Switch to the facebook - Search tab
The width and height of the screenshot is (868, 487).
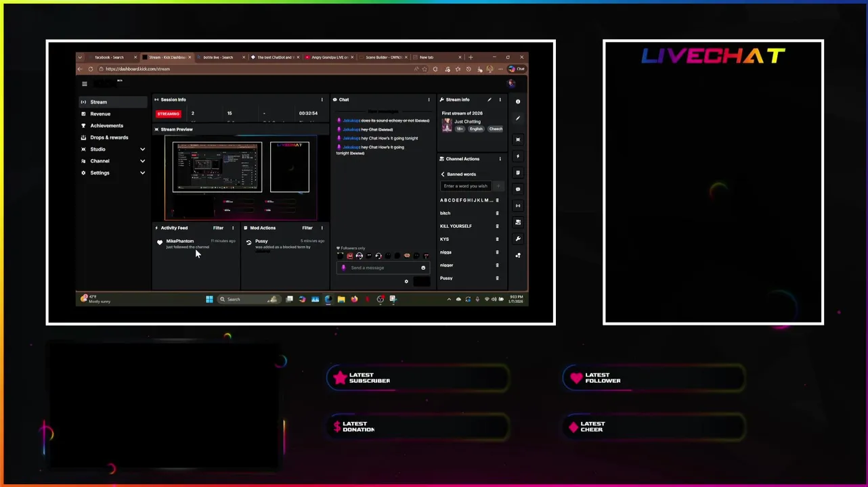113,57
